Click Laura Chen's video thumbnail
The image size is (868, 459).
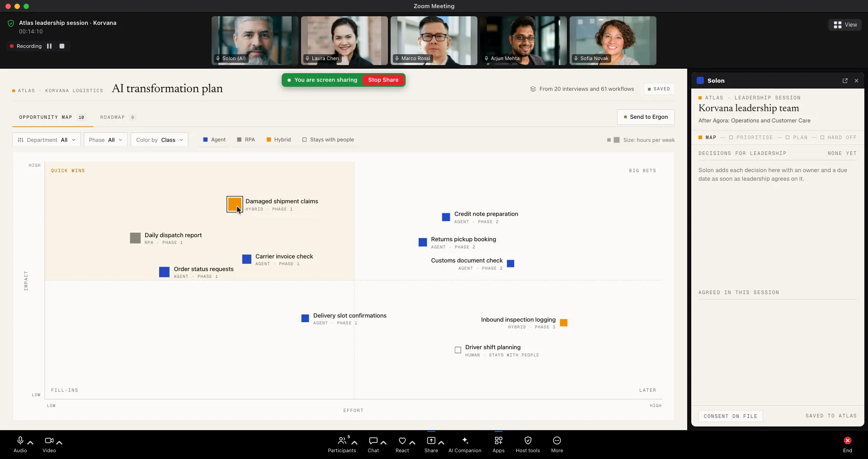coord(344,41)
